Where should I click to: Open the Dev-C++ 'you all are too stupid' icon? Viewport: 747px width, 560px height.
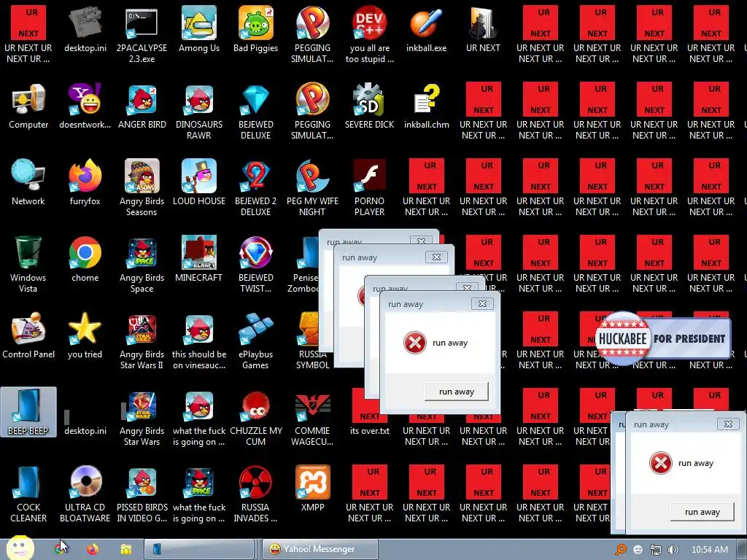(370, 35)
